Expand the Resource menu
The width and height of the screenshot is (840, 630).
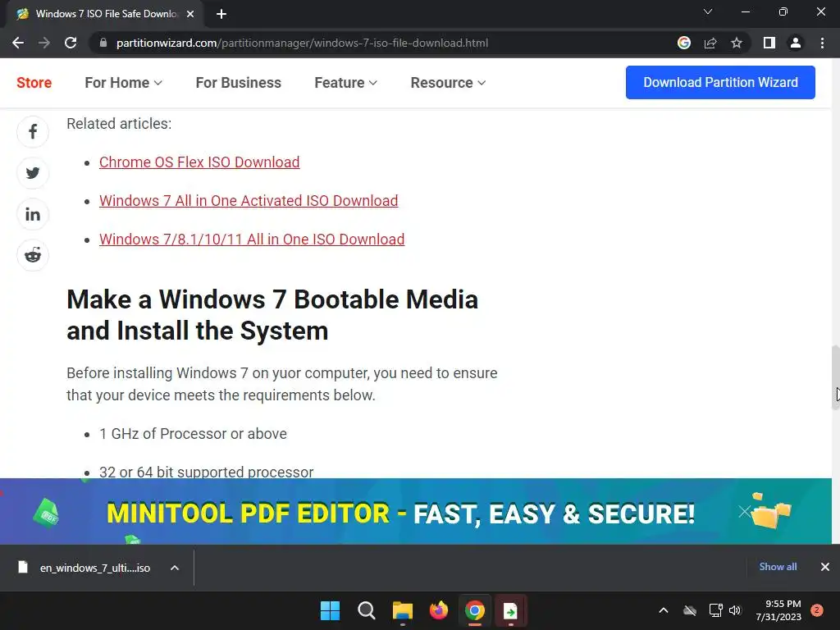click(x=448, y=83)
